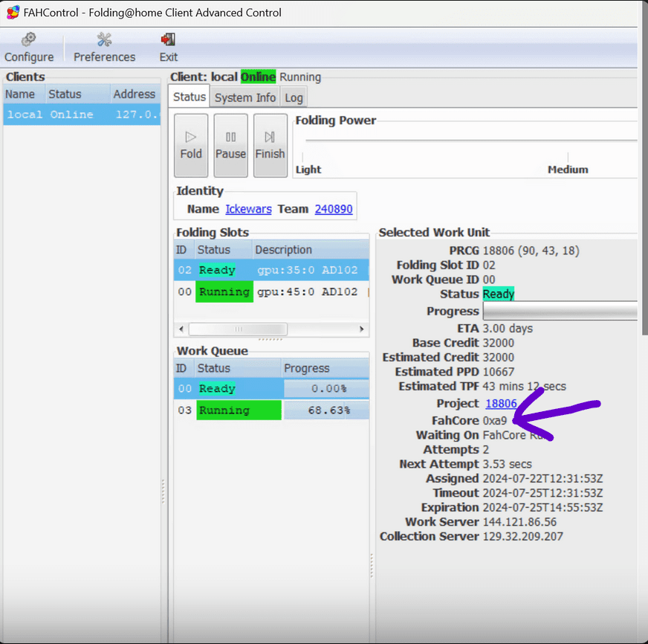This screenshot has height=644, width=648.
Task: Click the 0.00% progress cell
Action: point(326,389)
